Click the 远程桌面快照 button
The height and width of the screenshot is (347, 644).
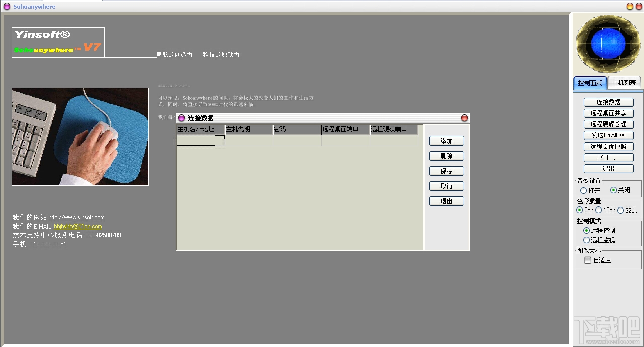[608, 146]
